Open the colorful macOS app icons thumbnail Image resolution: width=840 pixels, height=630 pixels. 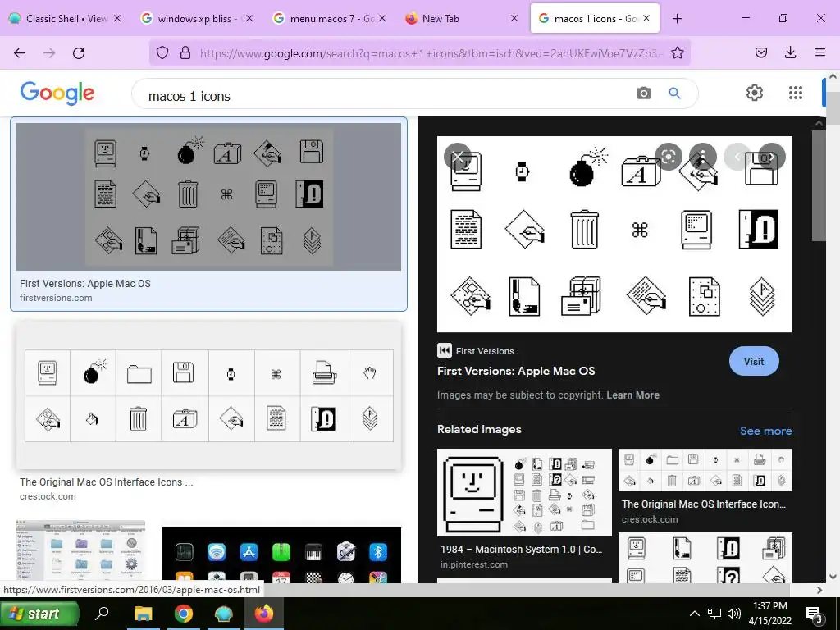(x=281, y=555)
